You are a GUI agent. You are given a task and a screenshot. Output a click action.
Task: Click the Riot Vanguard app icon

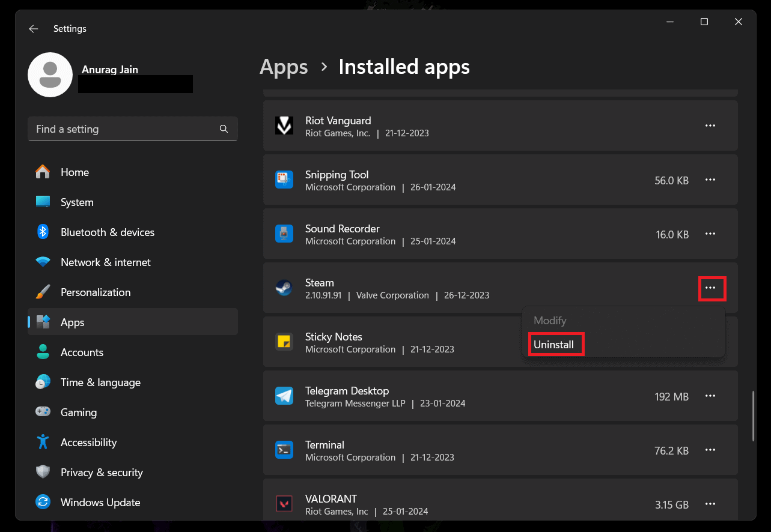pyautogui.click(x=284, y=126)
